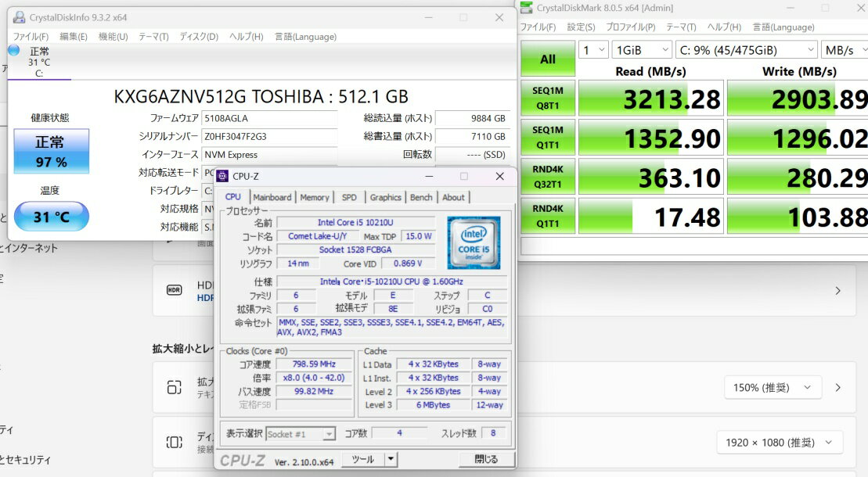Open the test count dropdown showing 1
The image size is (868, 477).
click(593, 50)
